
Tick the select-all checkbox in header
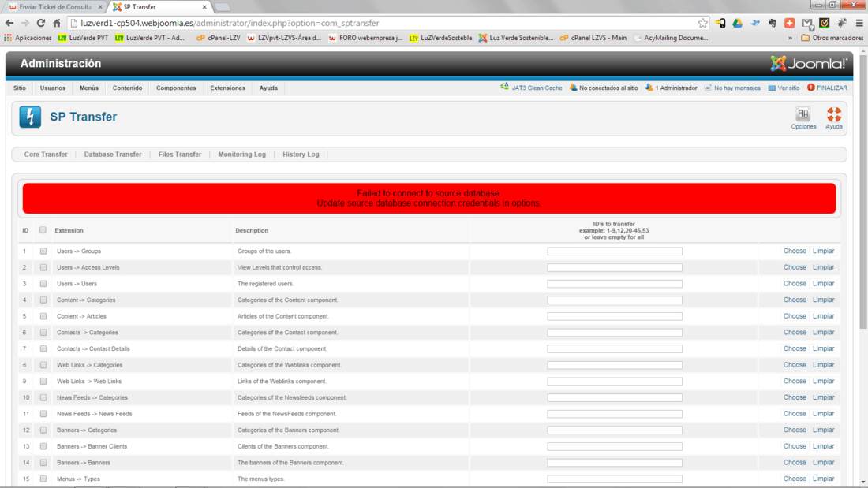tap(43, 230)
